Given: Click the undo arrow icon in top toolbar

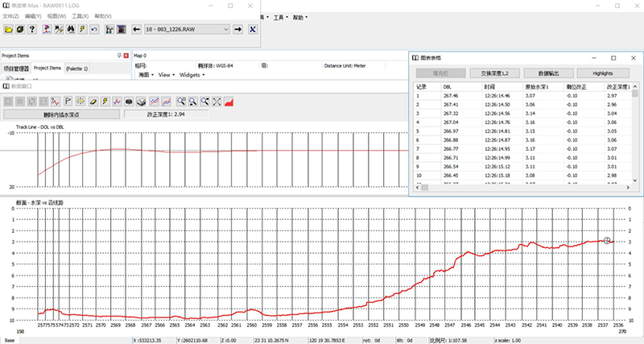Looking at the screenshot, I should 94,30.
